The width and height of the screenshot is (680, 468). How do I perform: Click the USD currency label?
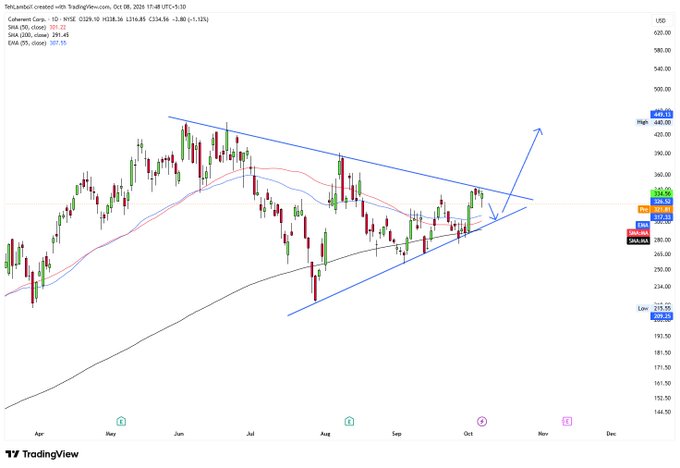660,21
